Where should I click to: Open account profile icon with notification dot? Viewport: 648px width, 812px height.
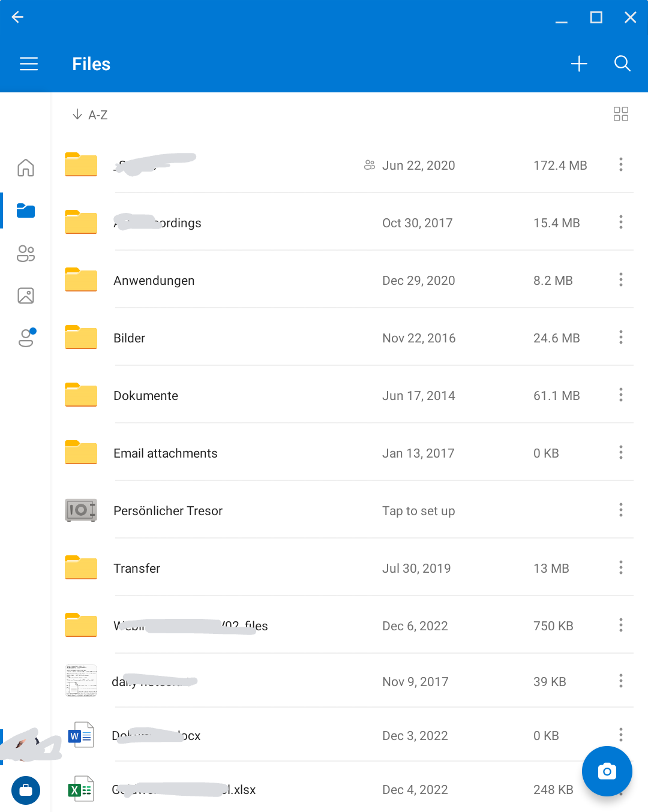point(27,338)
